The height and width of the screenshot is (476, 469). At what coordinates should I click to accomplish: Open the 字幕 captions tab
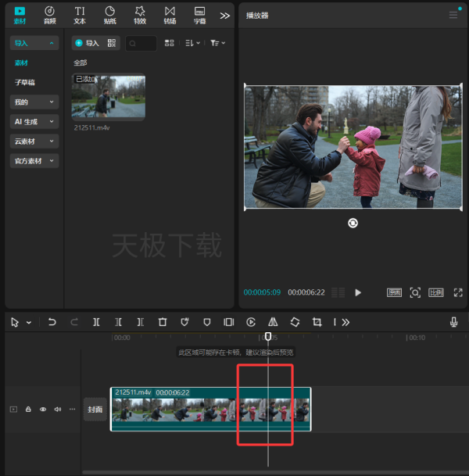[x=200, y=16]
